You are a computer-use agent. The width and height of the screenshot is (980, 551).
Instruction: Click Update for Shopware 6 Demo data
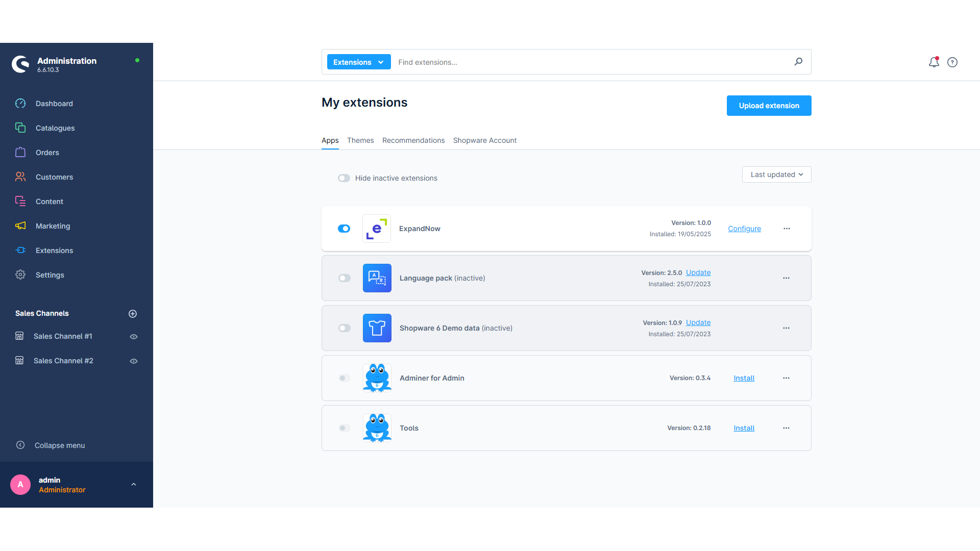tap(698, 322)
